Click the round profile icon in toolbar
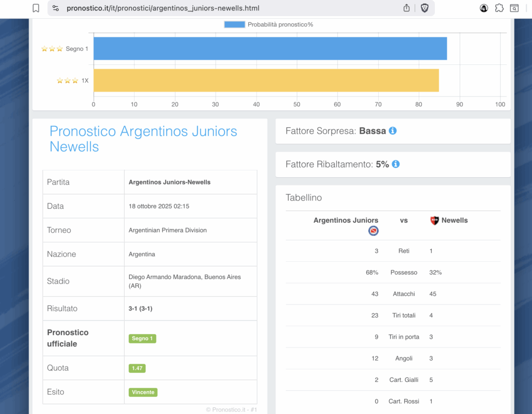Image resolution: width=532 pixels, height=414 pixels. click(x=484, y=8)
